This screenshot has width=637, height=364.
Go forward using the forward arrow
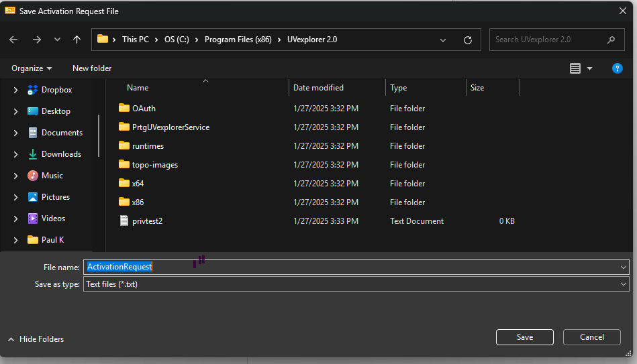click(x=36, y=40)
